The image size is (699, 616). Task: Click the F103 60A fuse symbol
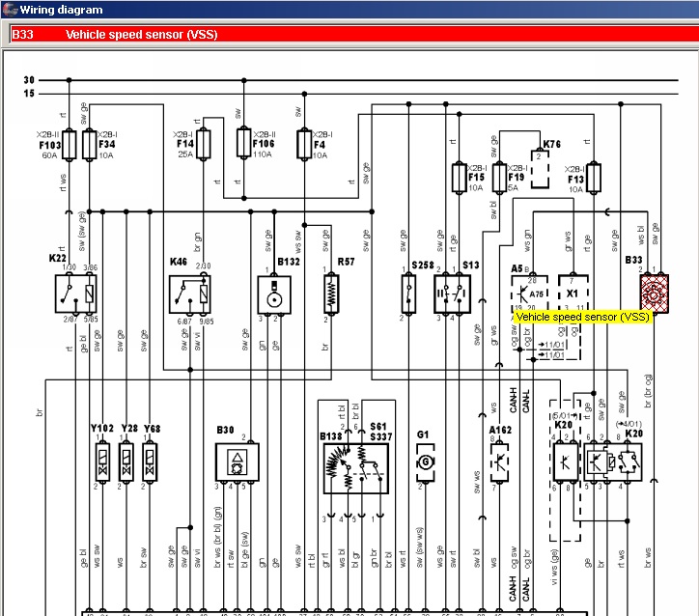pyautogui.click(x=69, y=144)
